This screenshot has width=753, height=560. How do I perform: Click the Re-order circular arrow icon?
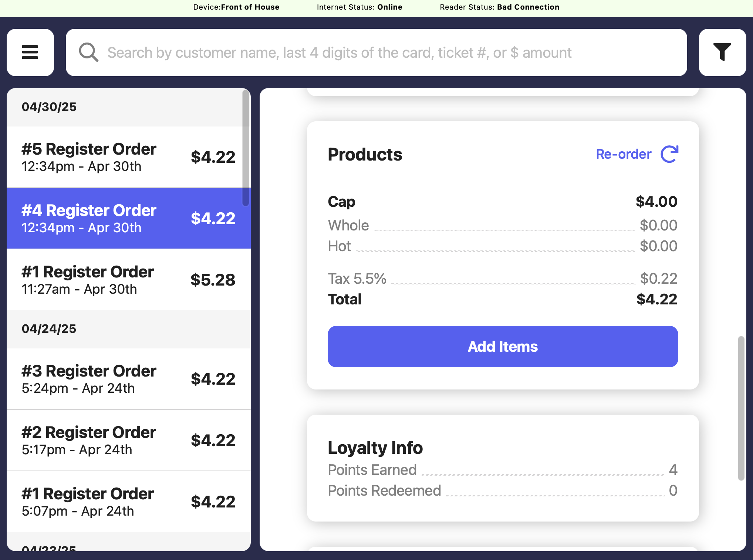pos(669,154)
